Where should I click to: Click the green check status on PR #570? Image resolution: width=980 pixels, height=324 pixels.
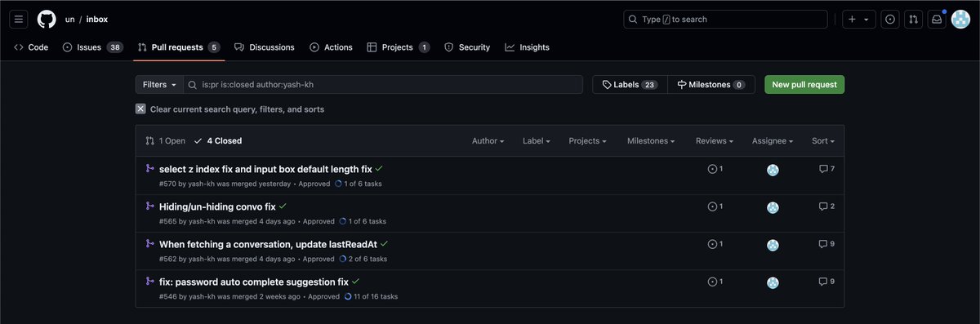tap(379, 168)
